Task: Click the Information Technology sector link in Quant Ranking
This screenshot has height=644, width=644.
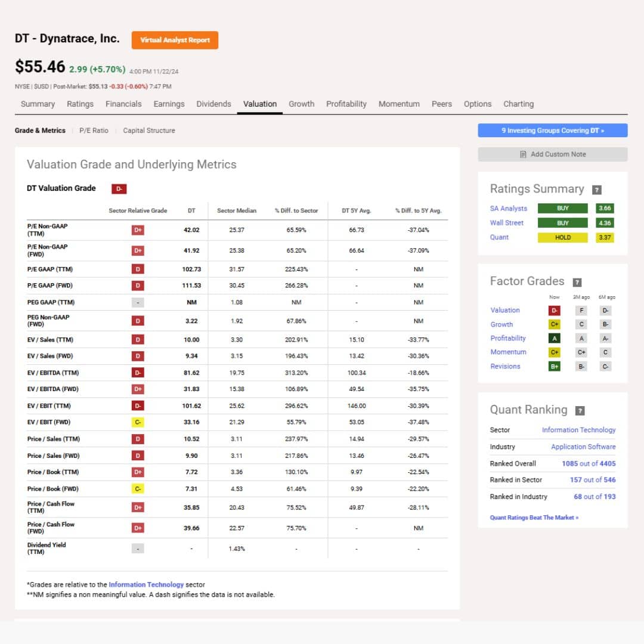Action: (578, 430)
